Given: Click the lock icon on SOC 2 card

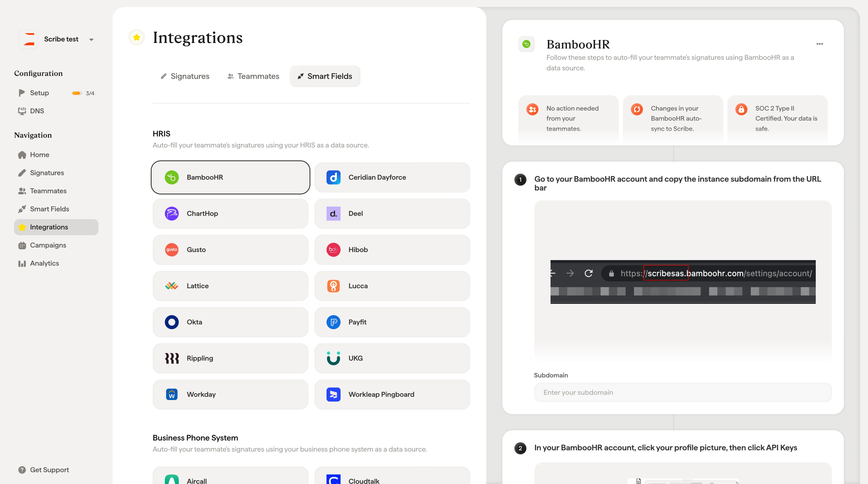Looking at the screenshot, I should pyautogui.click(x=741, y=109).
